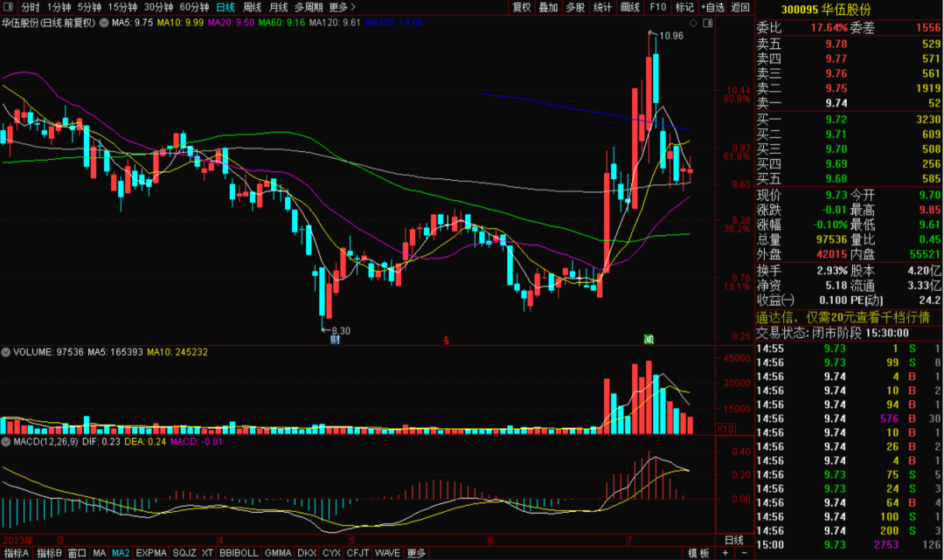This screenshot has height=560, width=944.
Task: Click the +自选 button to add to watchlist
Action: (713, 7)
